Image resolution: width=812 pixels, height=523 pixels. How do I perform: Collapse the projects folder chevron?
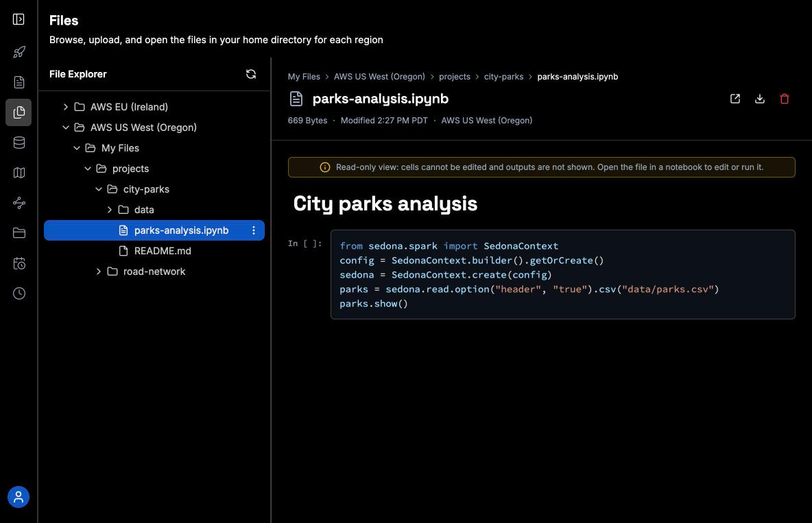click(x=88, y=169)
